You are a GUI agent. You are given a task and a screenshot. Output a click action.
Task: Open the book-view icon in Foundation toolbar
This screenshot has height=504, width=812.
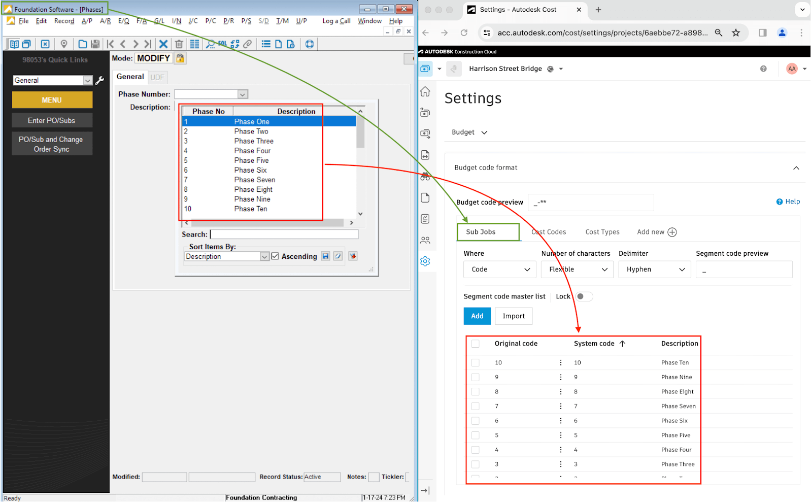tap(14, 44)
